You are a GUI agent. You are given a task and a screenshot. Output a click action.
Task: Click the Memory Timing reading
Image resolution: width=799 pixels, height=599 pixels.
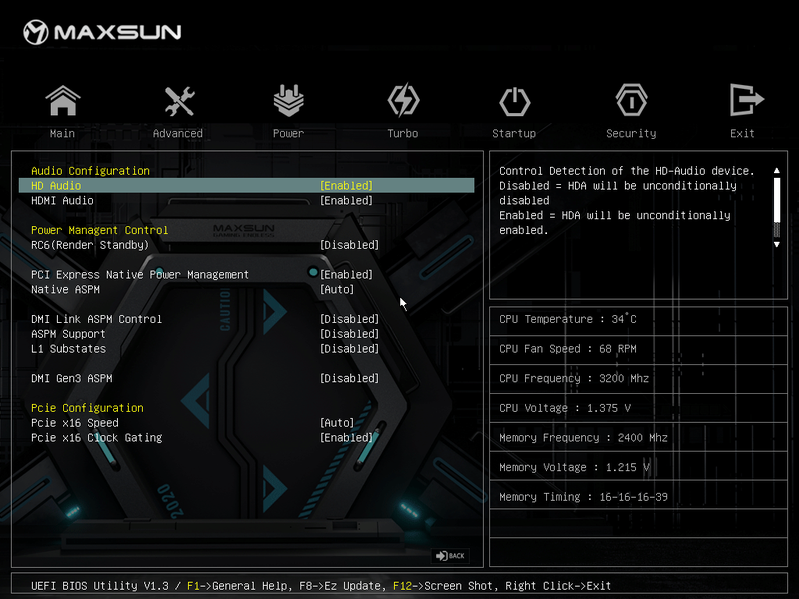pos(583,497)
